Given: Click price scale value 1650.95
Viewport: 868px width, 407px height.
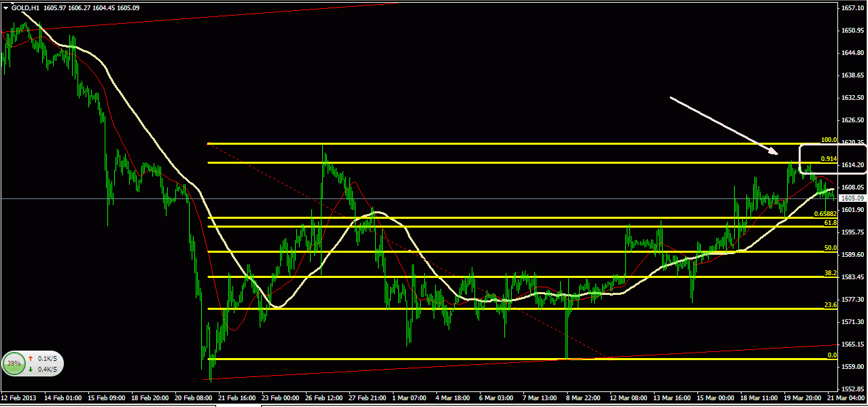Looking at the screenshot, I should tap(852, 31).
